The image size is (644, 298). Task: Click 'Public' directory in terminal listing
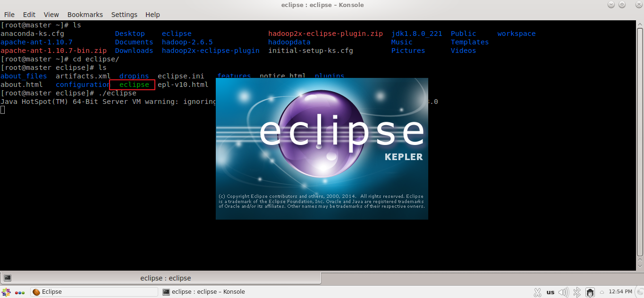point(464,34)
